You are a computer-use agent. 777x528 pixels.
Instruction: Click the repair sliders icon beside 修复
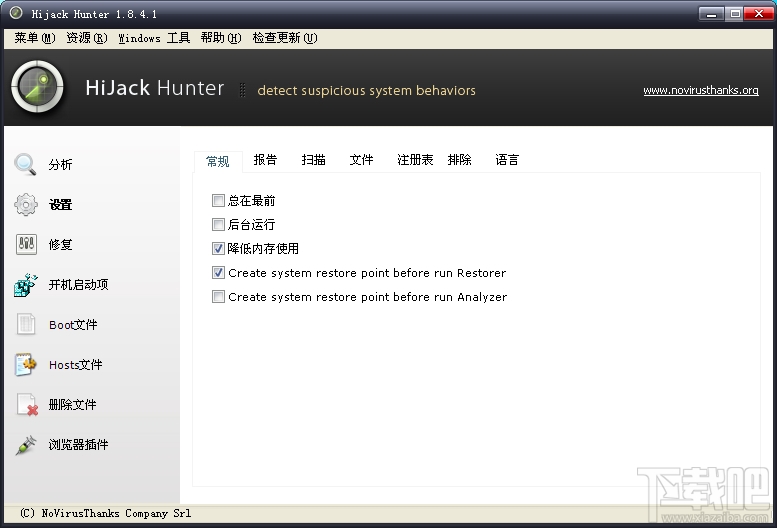[26, 244]
